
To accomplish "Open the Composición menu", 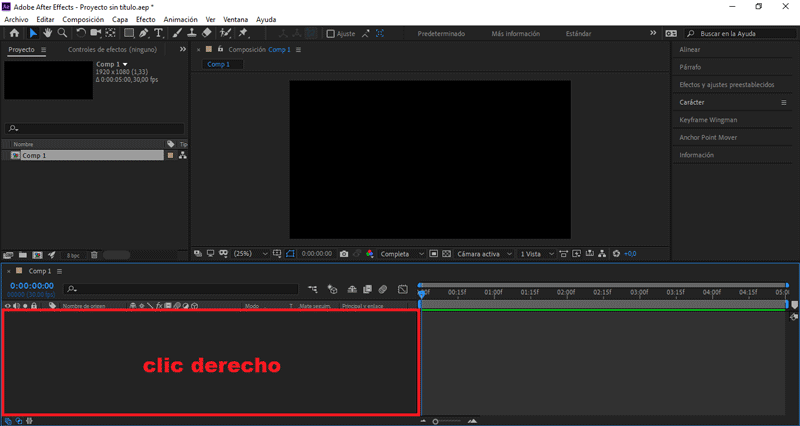I will coord(83,19).
